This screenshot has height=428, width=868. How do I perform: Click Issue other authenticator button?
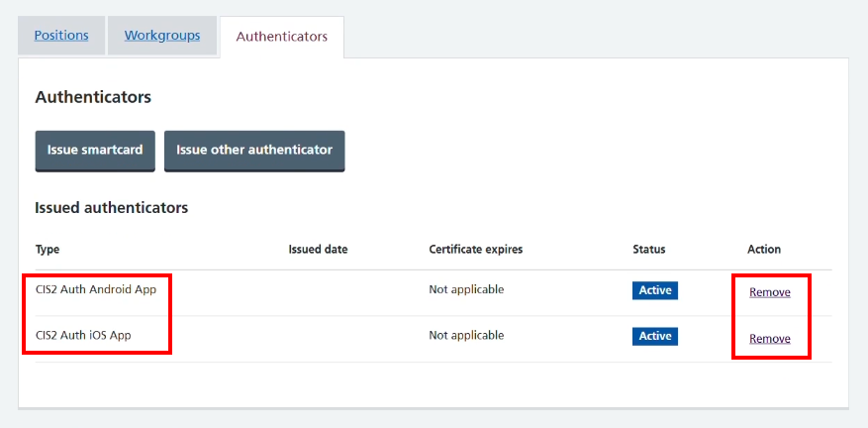254,151
